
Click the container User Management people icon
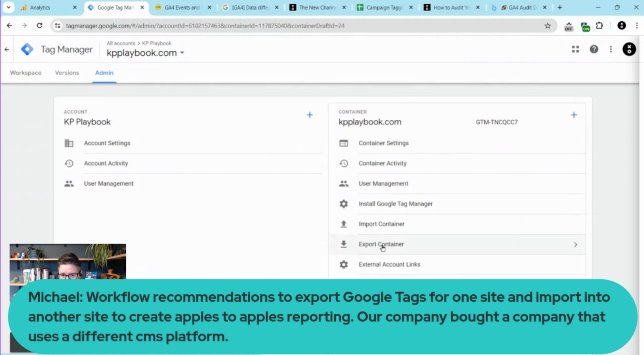344,184
